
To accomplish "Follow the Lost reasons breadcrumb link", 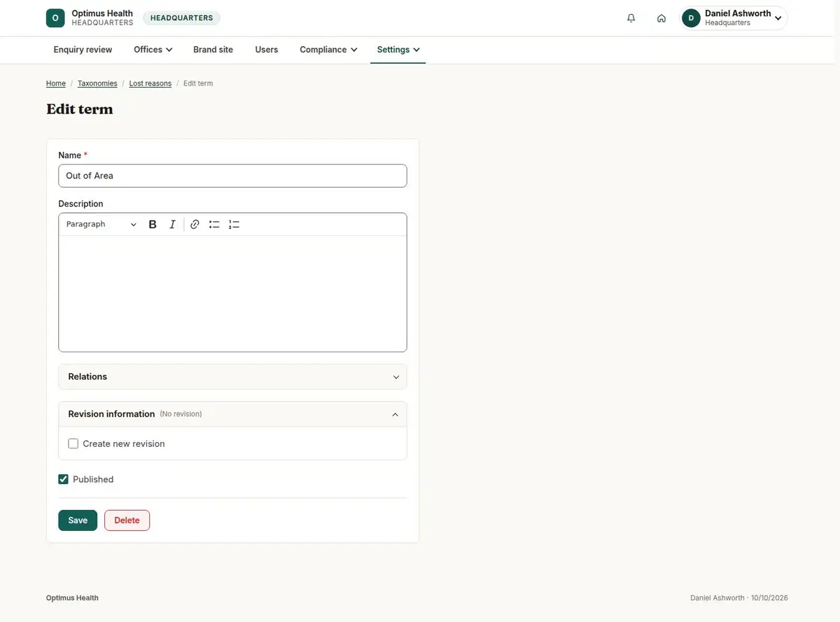I will tap(150, 83).
